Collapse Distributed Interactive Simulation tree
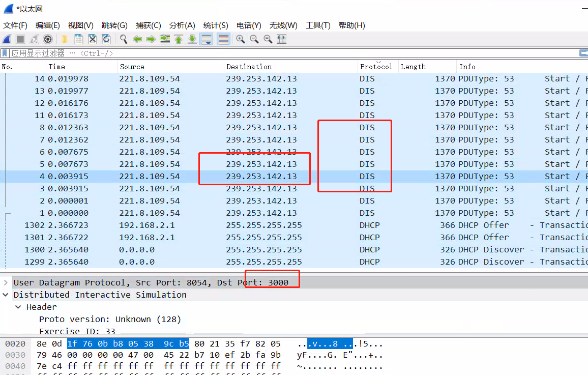This screenshot has width=588, height=375. (6, 295)
